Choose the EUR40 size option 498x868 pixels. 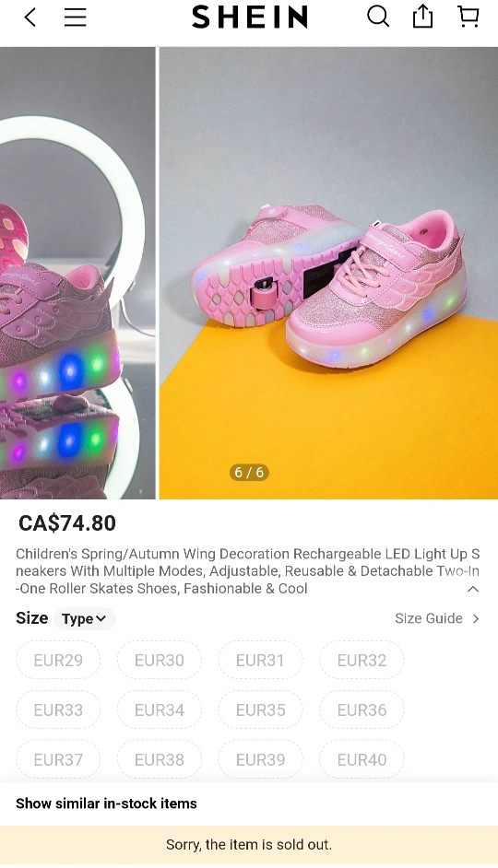[362, 759]
